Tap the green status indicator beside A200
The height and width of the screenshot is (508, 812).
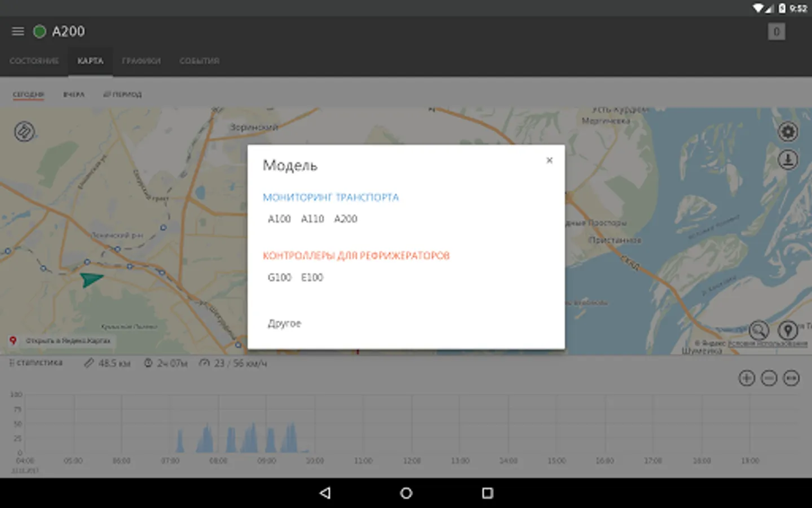click(39, 32)
